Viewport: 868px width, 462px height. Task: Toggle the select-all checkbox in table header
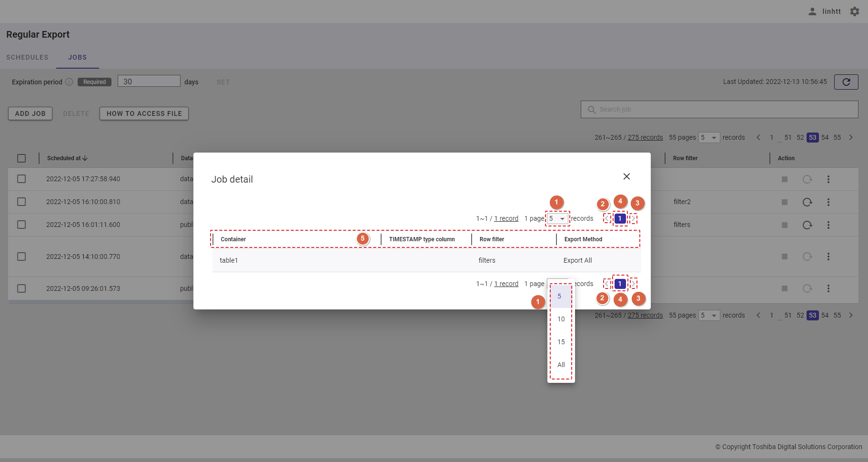point(21,158)
